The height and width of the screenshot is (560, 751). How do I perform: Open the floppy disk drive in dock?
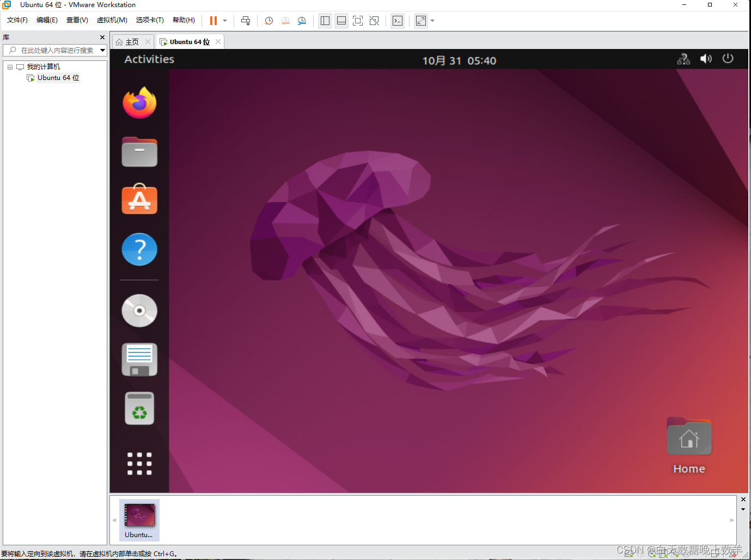tap(139, 360)
